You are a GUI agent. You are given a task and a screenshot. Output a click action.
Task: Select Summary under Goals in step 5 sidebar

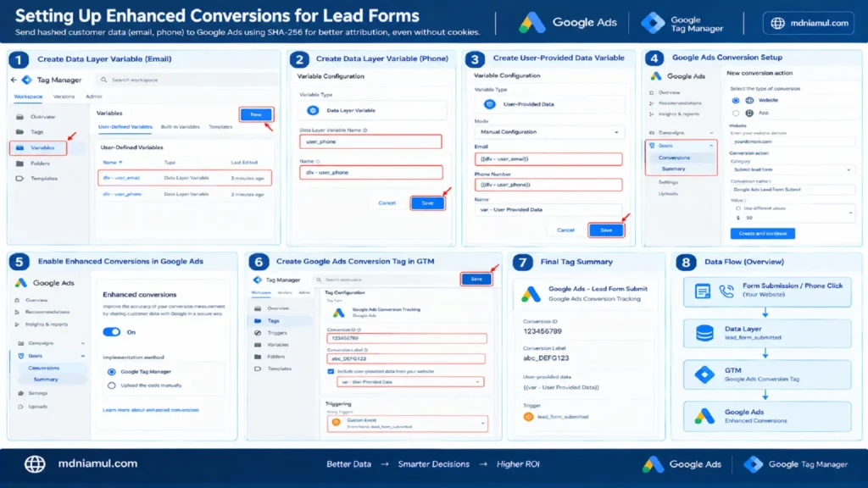click(46, 380)
